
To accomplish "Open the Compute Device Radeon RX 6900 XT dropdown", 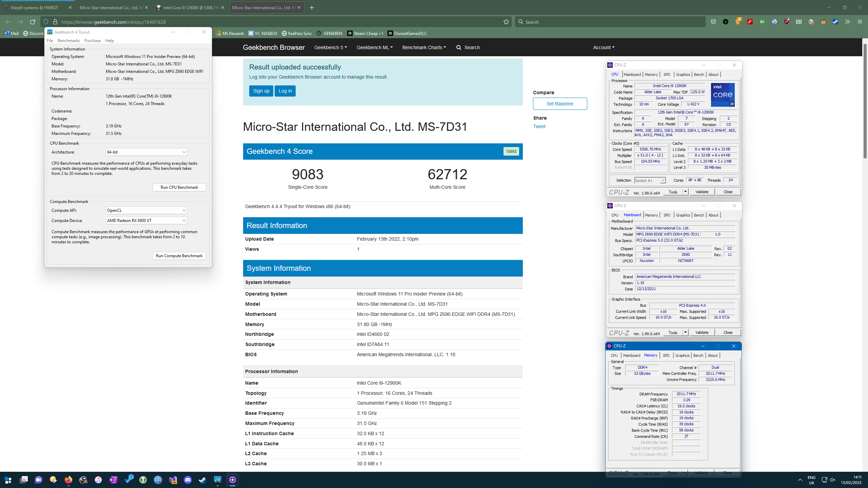I will coord(146,221).
